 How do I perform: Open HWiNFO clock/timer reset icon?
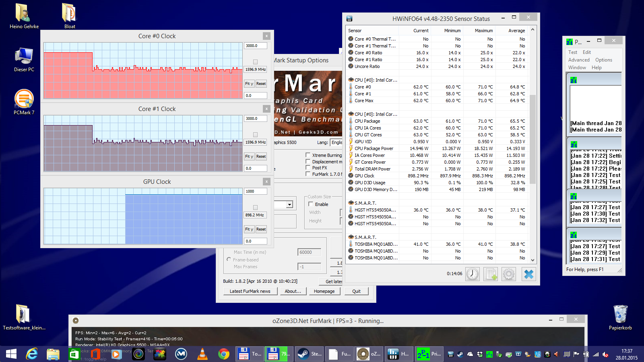(x=473, y=274)
